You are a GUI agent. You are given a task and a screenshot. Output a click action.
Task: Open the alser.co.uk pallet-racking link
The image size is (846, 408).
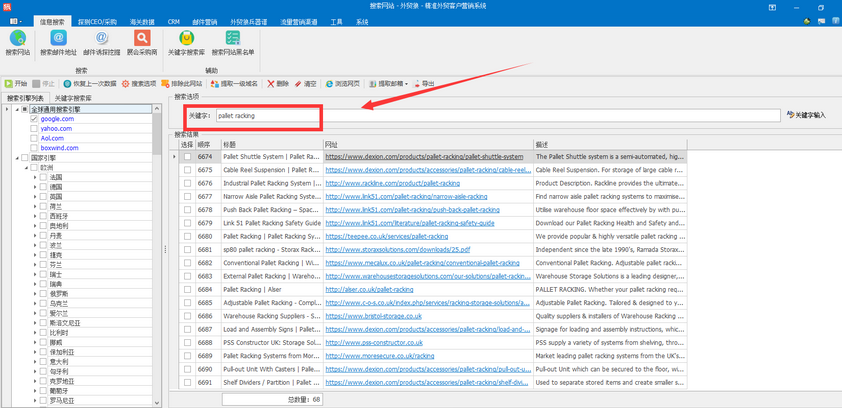tap(370, 289)
